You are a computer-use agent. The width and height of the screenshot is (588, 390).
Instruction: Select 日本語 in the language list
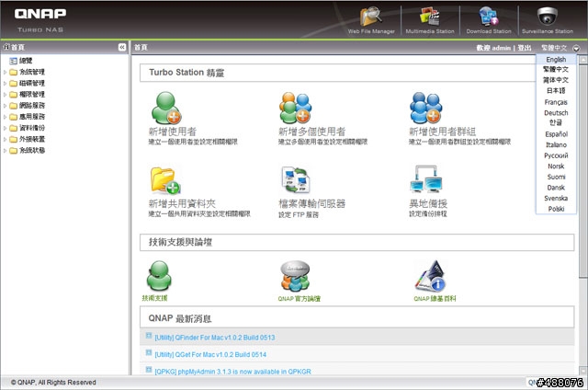556,90
